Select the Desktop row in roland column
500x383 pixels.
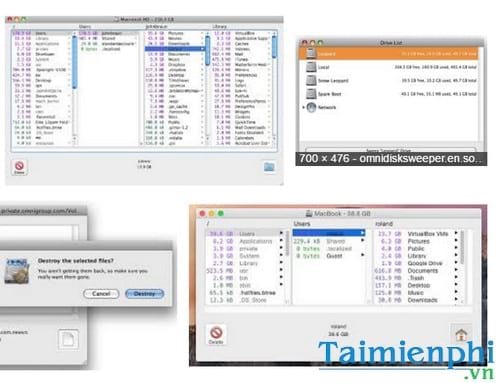[x=416, y=285]
